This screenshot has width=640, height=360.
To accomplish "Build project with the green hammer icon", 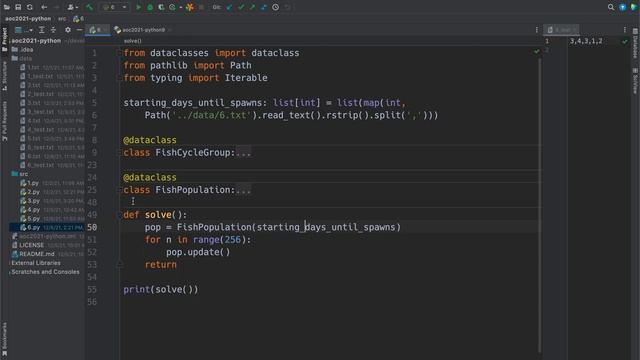I will 89,7.
